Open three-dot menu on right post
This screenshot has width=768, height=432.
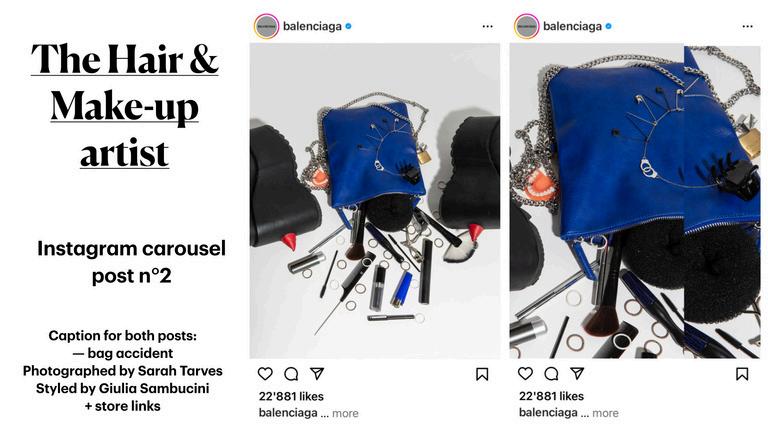(747, 26)
